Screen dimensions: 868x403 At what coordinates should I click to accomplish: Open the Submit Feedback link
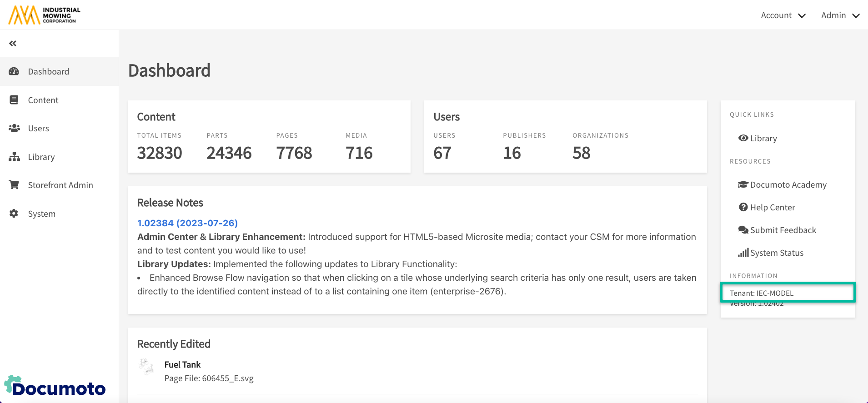coord(783,230)
